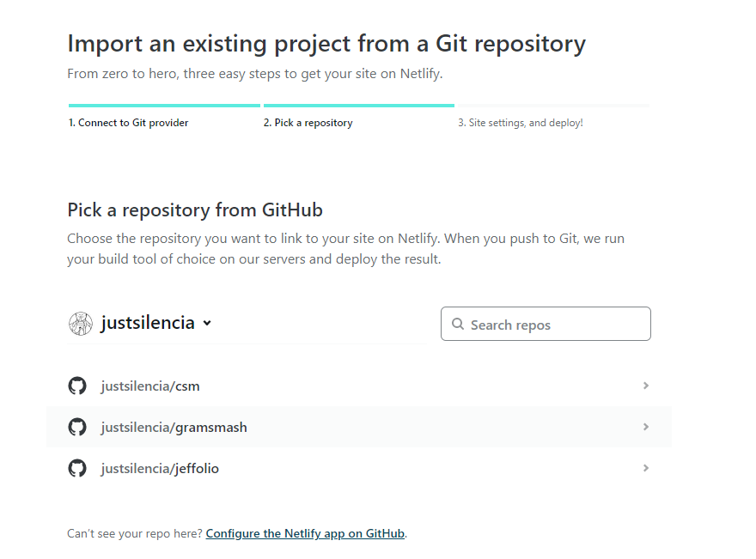This screenshot has width=756, height=559.
Task: Select the '2. Pick a repository' step
Action: coord(308,122)
